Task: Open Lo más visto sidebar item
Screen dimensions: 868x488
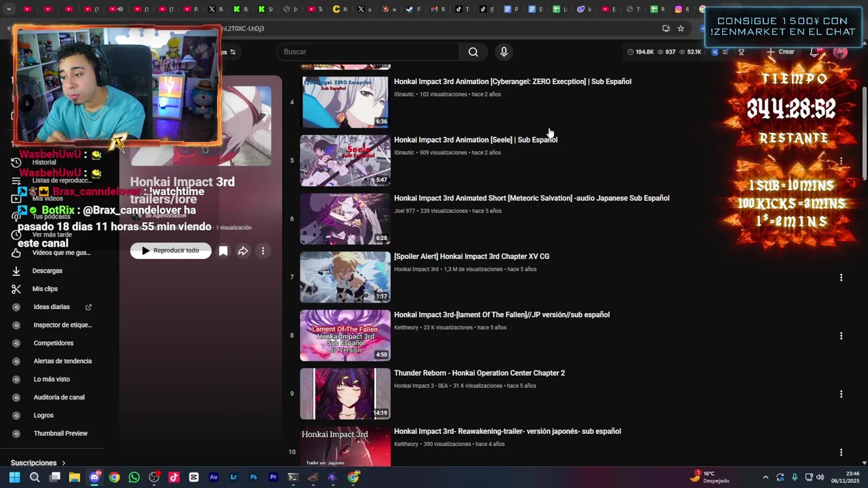Action: 52,379
